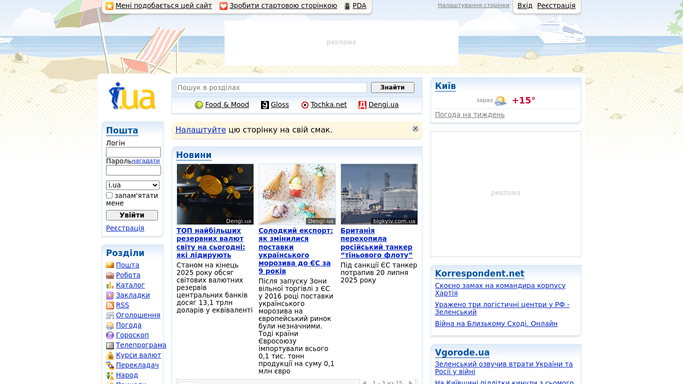Image resolution: width=683 pixels, height=384 pixels.
Task: Click the icon next to Погода in Розділи
Action: click(110, 325)
